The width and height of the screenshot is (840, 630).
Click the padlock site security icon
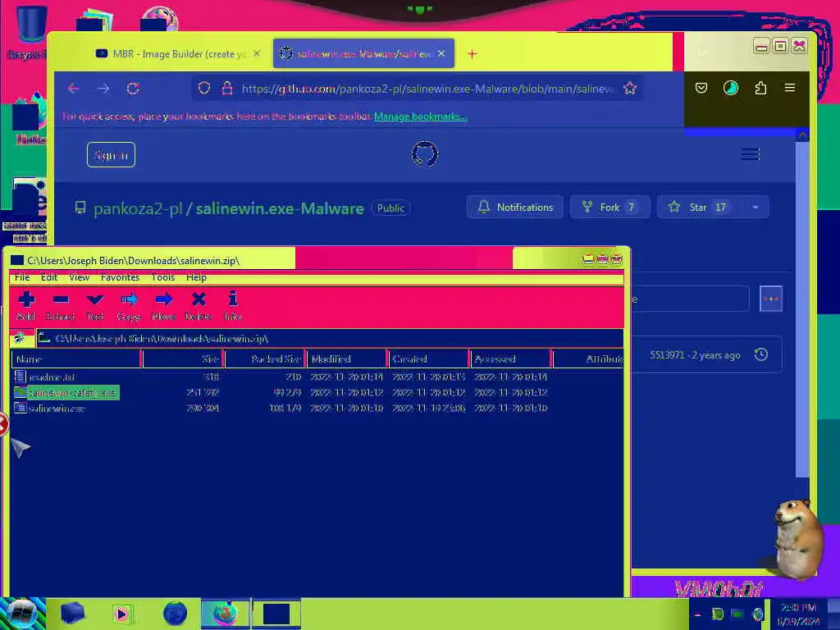(227, 89)
